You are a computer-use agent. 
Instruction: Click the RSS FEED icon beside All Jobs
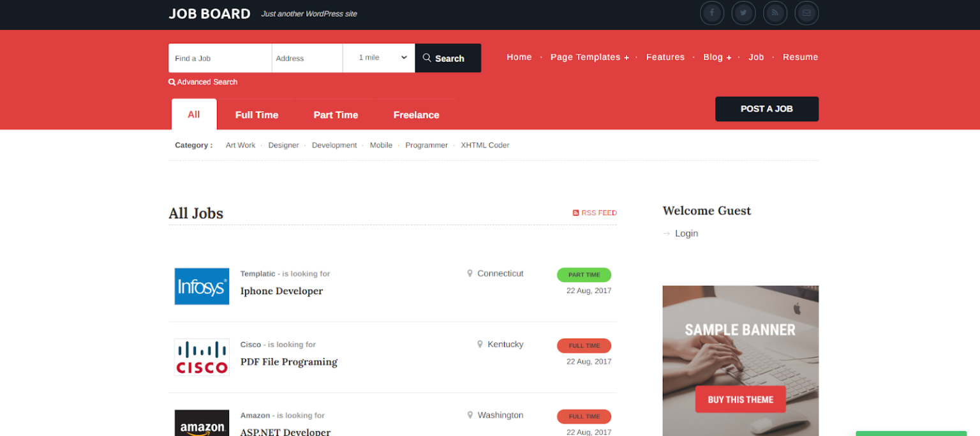tap(576, 213)
